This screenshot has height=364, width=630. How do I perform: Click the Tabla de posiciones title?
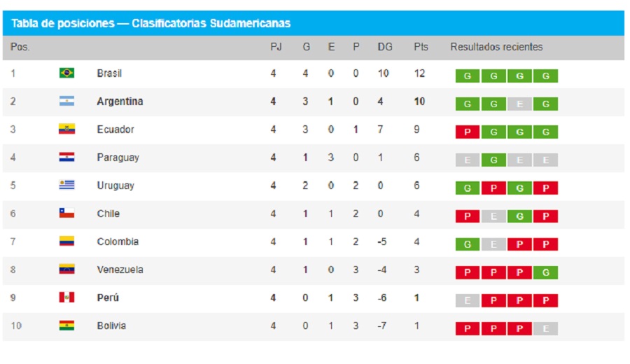(150, 23)
